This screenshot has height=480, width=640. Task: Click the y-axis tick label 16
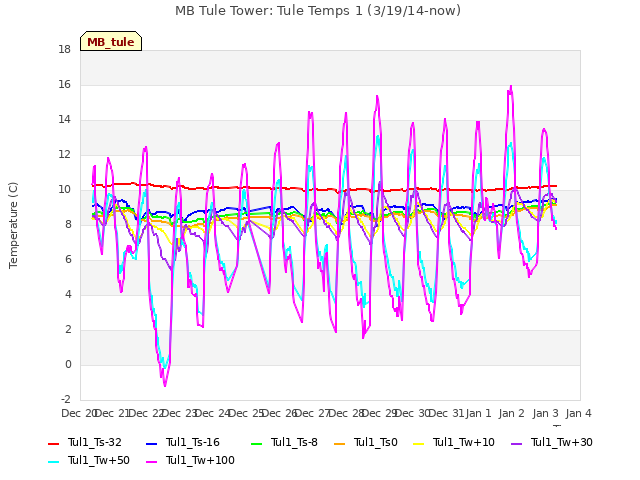coord(64,84)
